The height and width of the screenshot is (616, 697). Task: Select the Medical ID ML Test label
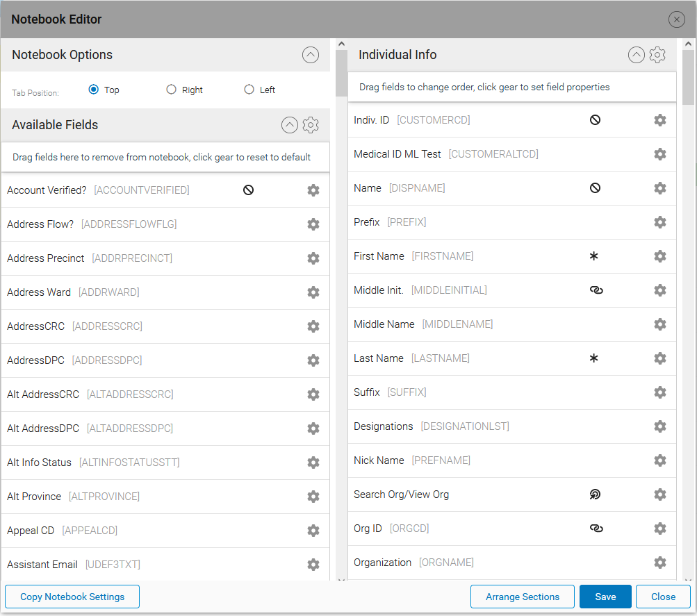(x=397, y=154)
